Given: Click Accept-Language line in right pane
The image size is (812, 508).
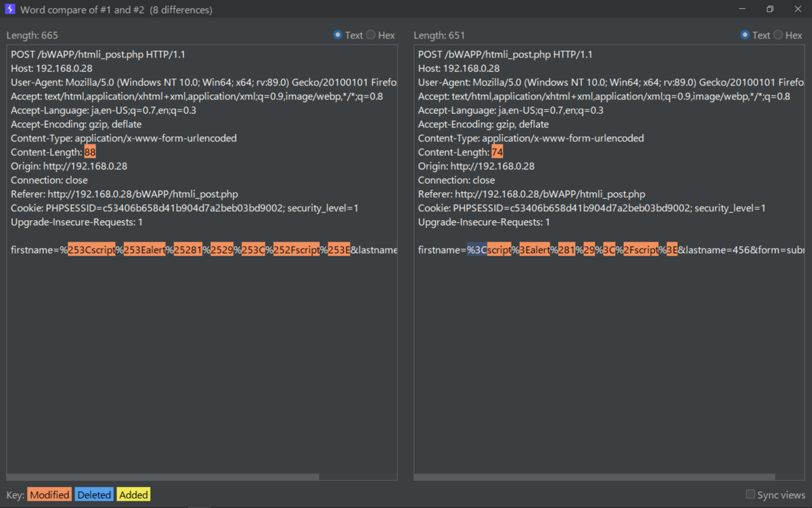Looking at the screenshot, I should click(511, 110).
